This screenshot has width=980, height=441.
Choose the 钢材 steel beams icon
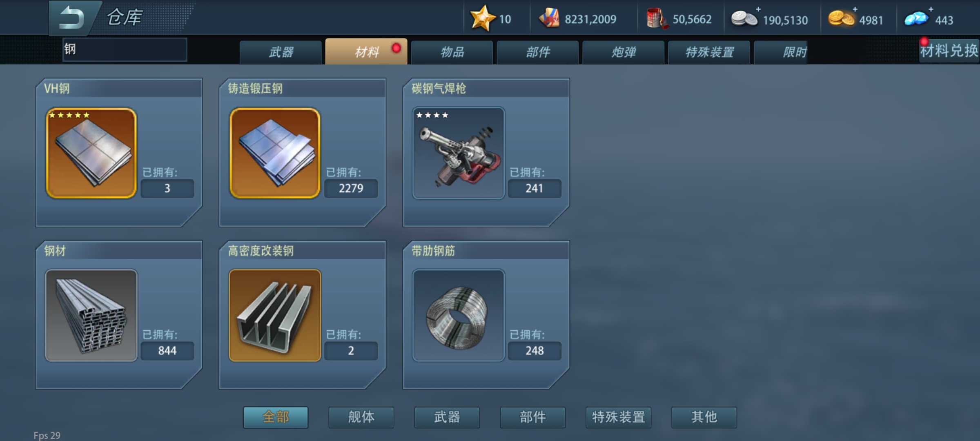pyautogui.click(x=91, y=315)
